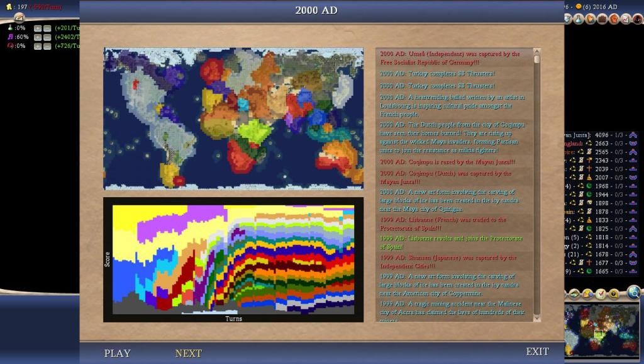Decrease the espionage rate with minus

pyautogui.click(x=47, y=46)
